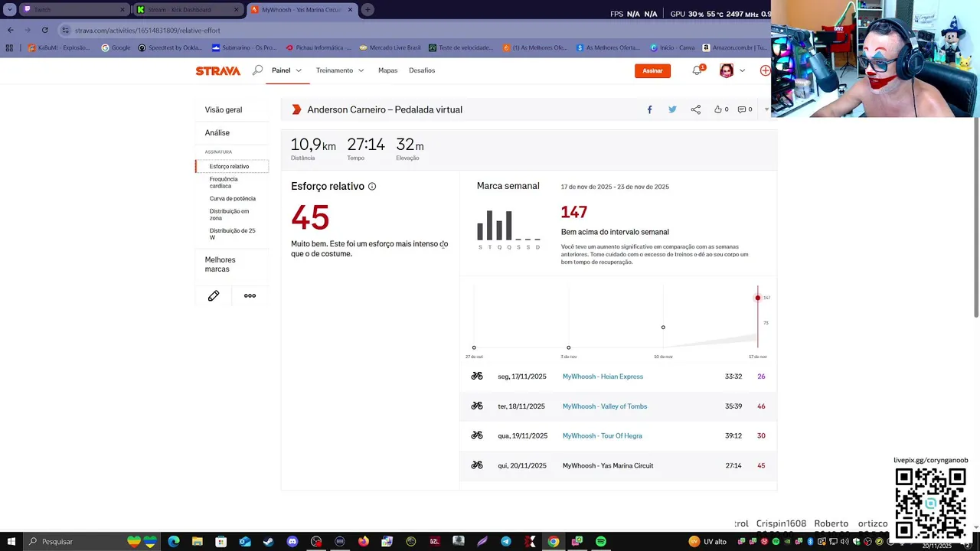This screenshot has height=551, width=980.
Task: Open the Speedtest by Ookla bookmark
Action: tap(170, 47)
